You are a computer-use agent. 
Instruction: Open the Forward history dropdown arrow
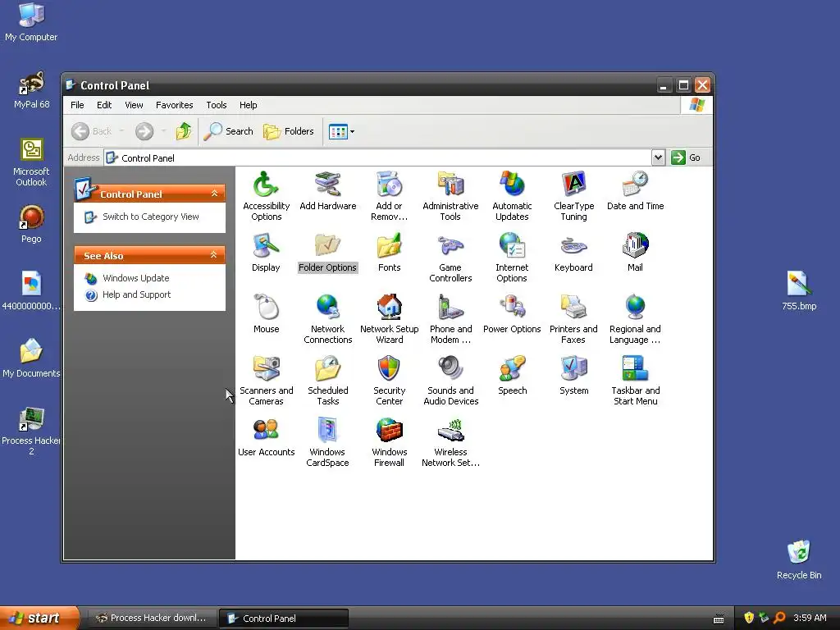(163, 131)
